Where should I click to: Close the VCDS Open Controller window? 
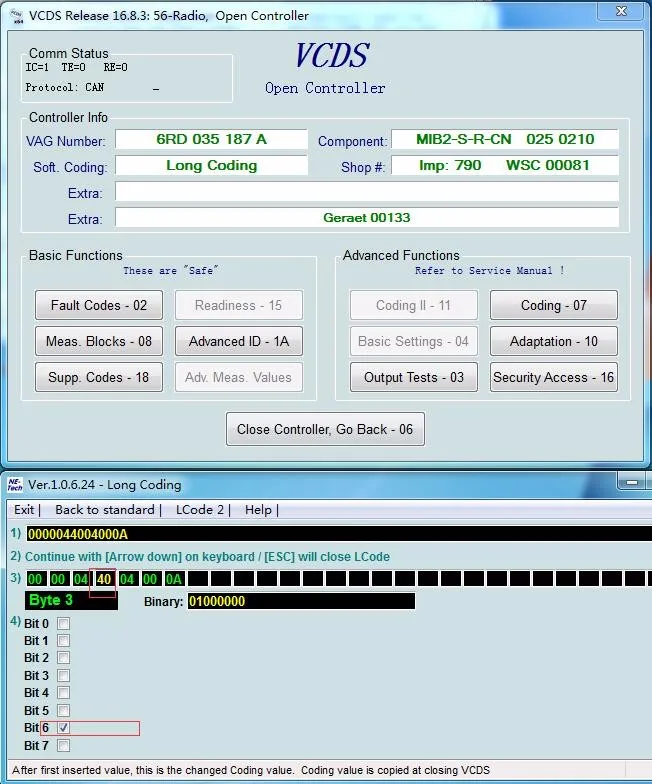pos(621,11)
